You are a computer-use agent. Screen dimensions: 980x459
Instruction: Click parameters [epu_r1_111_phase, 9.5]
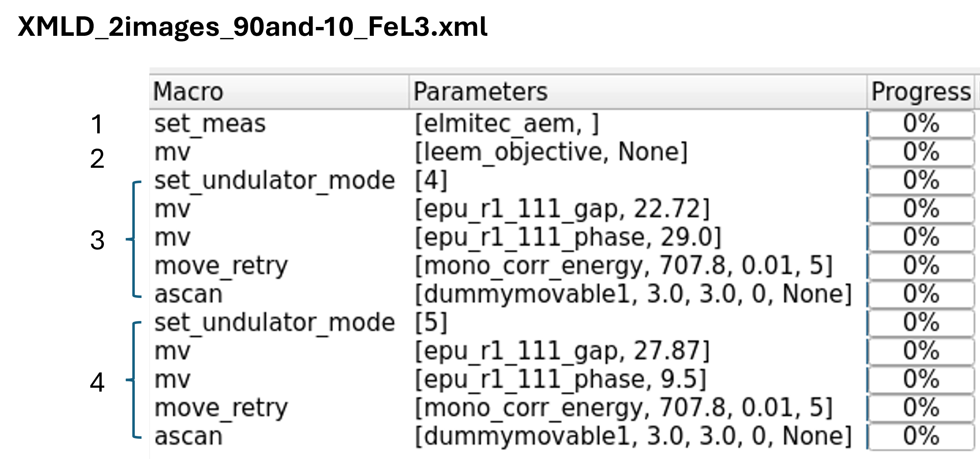point(560,380)
